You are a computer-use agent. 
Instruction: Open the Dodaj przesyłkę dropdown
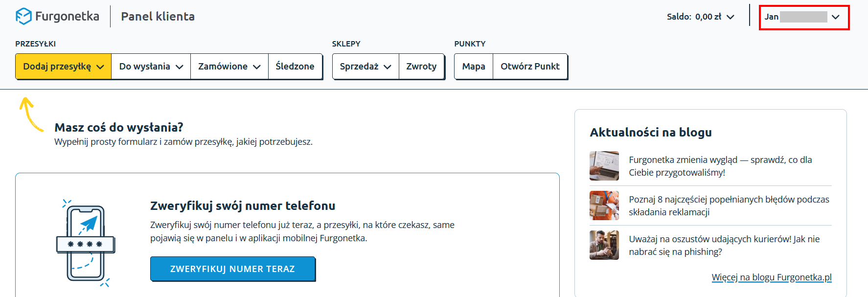[x=64, y=67]
